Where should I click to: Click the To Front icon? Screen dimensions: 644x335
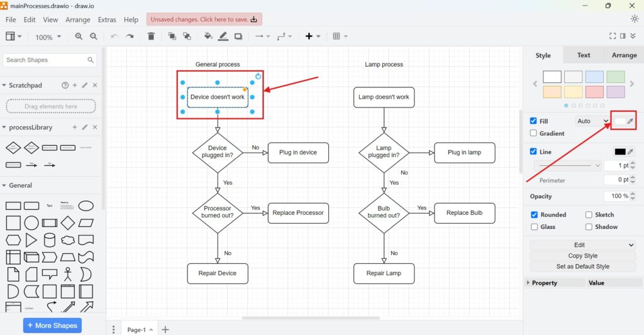[x=172, y=36]
